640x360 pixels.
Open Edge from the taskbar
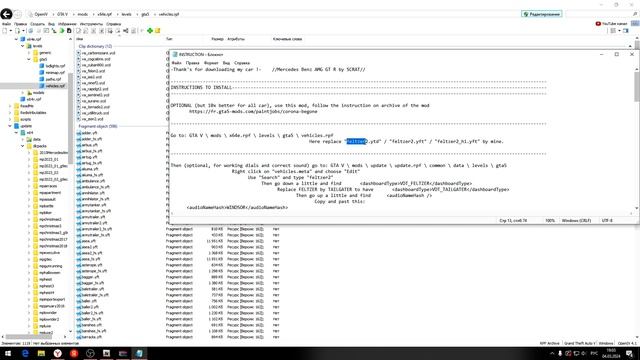[25, 353]
